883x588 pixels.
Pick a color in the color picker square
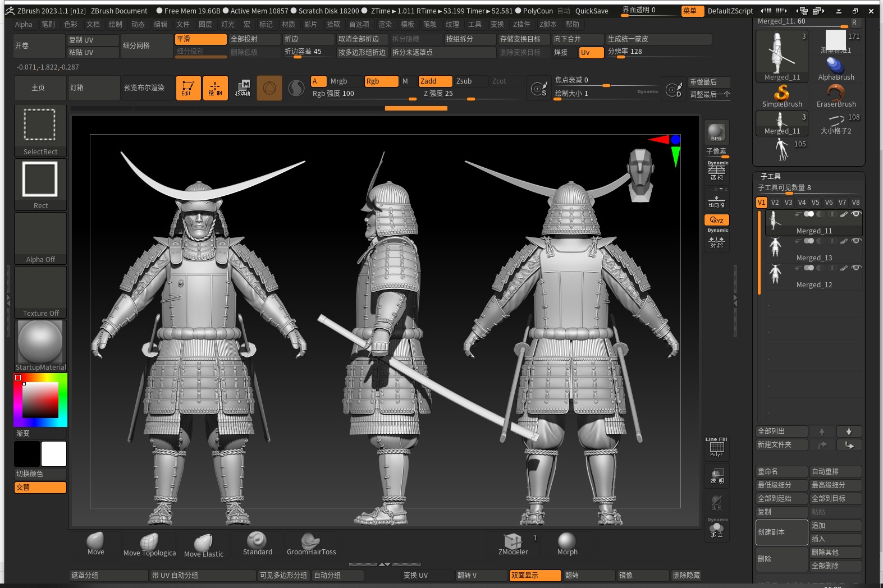40,400
